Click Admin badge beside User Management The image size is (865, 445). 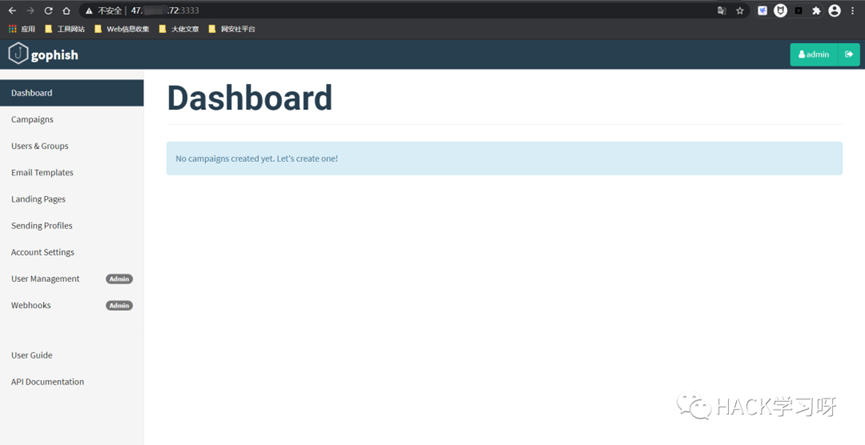(119, 279)
